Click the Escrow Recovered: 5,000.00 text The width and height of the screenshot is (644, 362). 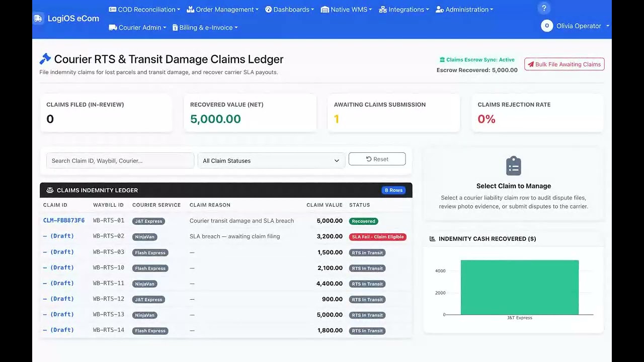point(477,70)
